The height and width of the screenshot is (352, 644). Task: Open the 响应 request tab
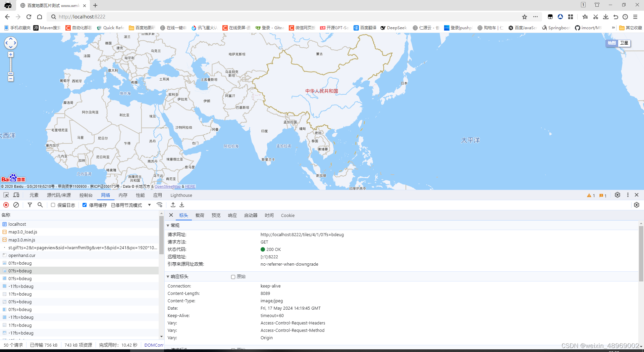click(x=232, y=215)
